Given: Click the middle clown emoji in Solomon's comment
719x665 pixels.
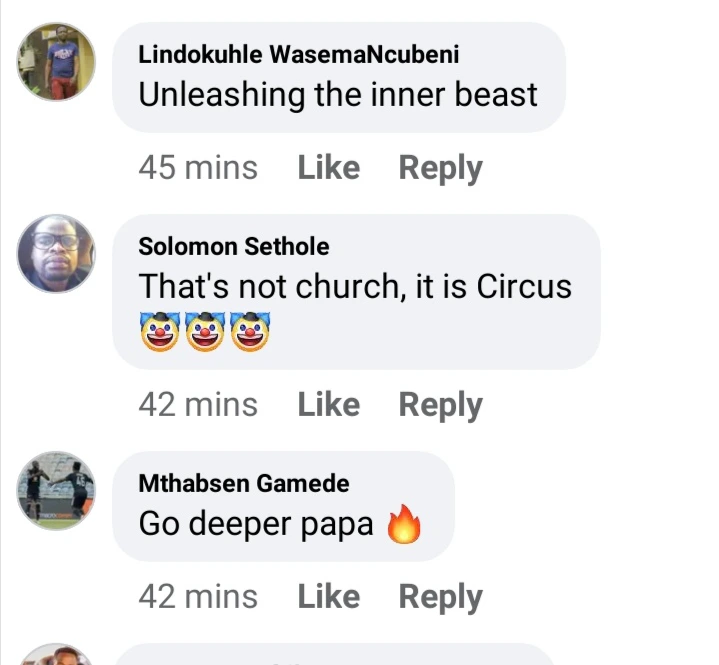Looking at the screenshot, I should point(206,331).
